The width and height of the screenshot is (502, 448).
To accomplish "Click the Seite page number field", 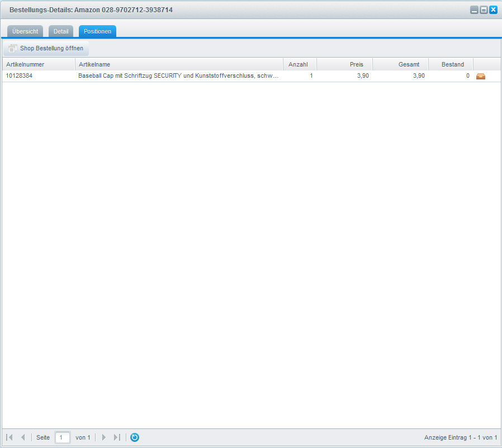I will (x=63, y=437).
